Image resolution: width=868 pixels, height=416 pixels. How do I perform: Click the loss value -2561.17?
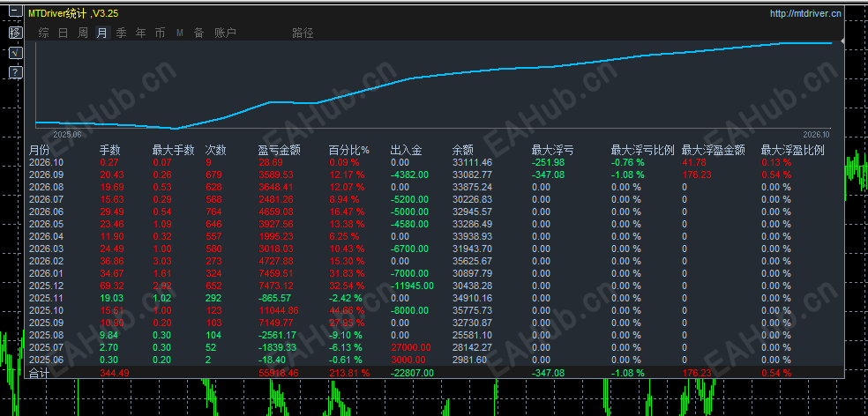278,335
